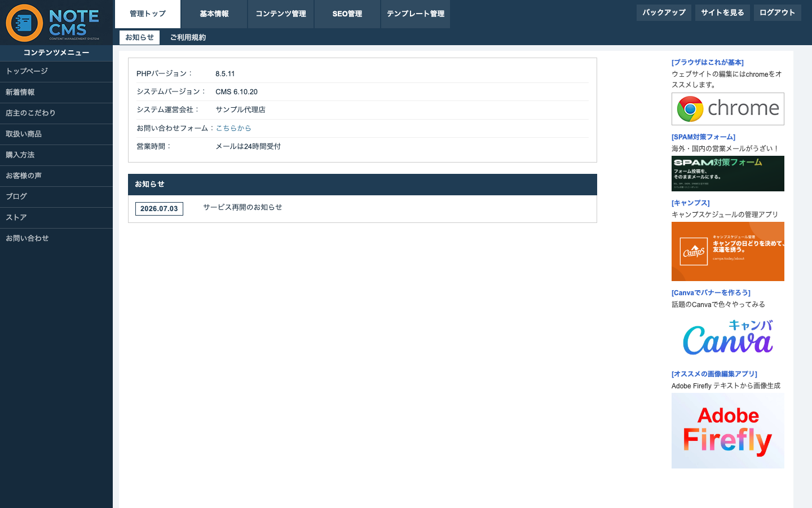Click the Chrome logo banner
This screenshot has width=812, height=508.
point(728,109)
